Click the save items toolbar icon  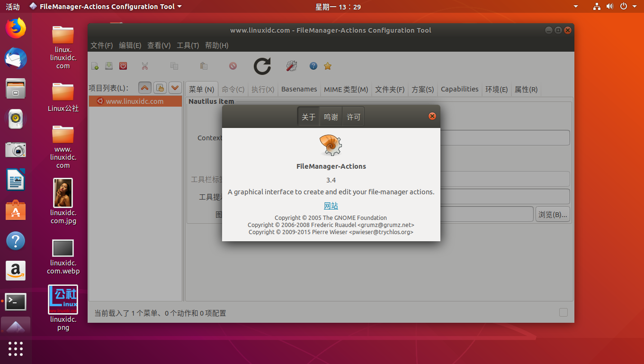click(x=109, y=66)
